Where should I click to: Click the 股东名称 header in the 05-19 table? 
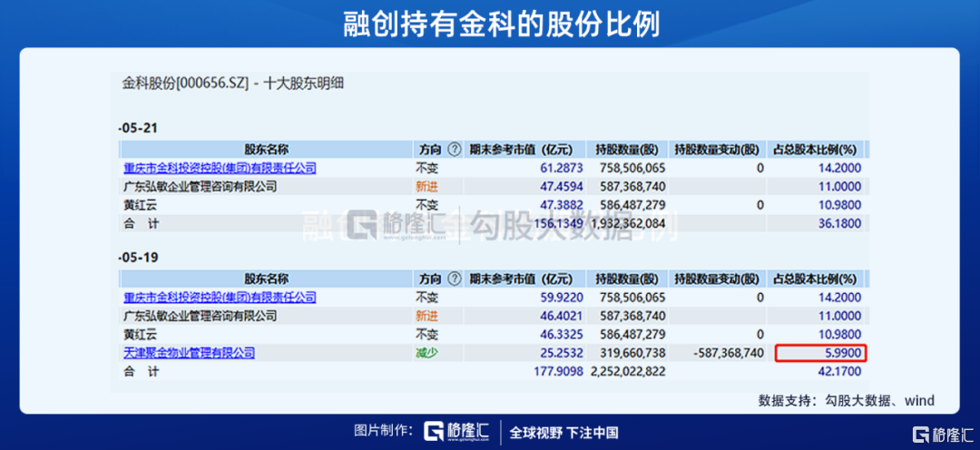(x=267, y=279)
